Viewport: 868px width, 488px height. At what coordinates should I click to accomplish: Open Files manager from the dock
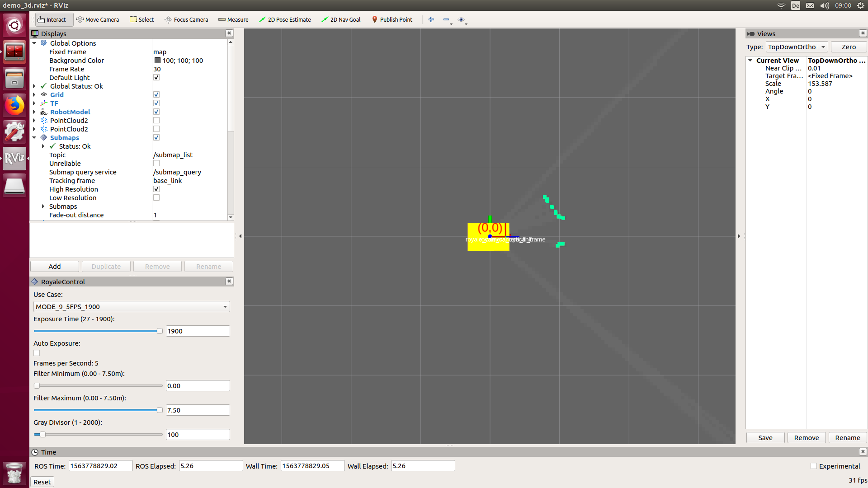pos(14,78)
